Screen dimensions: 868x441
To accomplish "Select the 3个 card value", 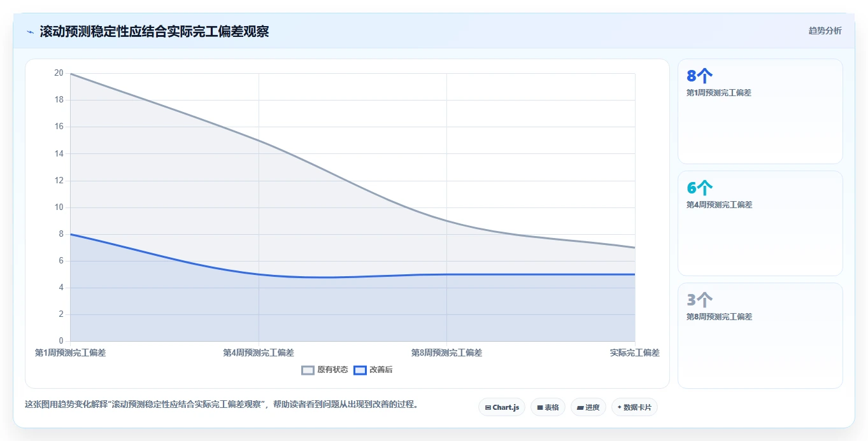I will pos(699,300).
